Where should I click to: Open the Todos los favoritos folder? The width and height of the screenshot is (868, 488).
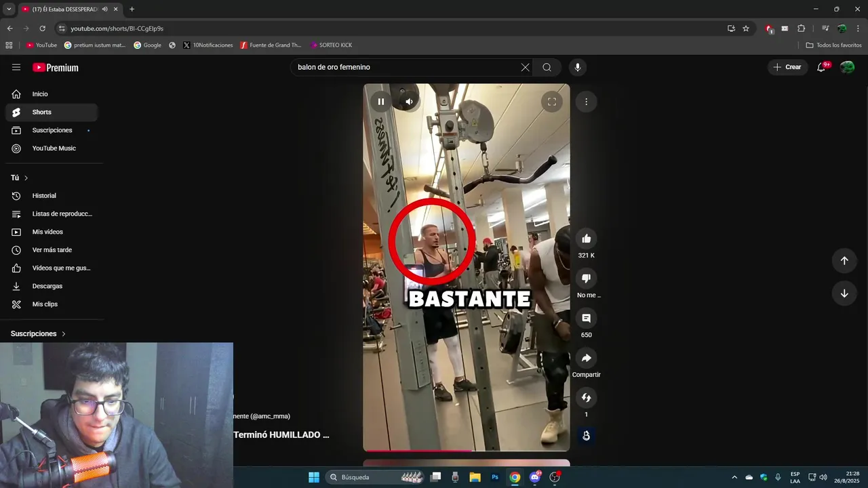click(833, 45)
